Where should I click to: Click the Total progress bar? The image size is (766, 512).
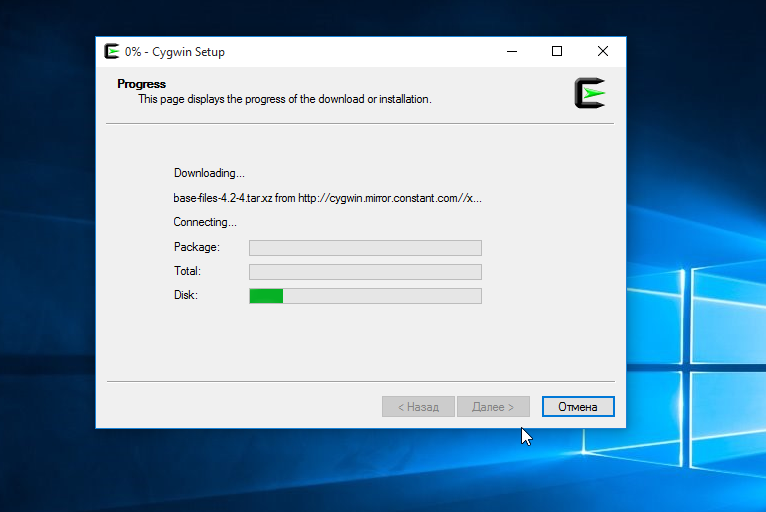[x=365, y=272]
